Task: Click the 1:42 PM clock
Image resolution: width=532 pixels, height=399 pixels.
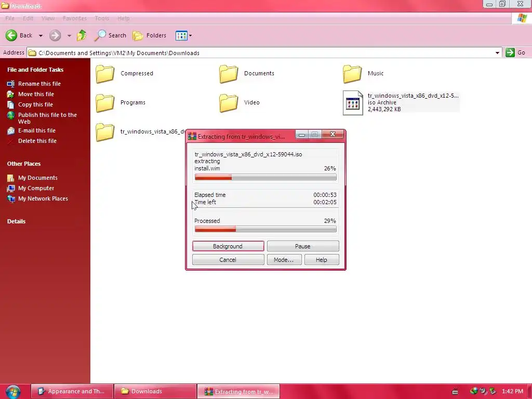Action: 512,392
